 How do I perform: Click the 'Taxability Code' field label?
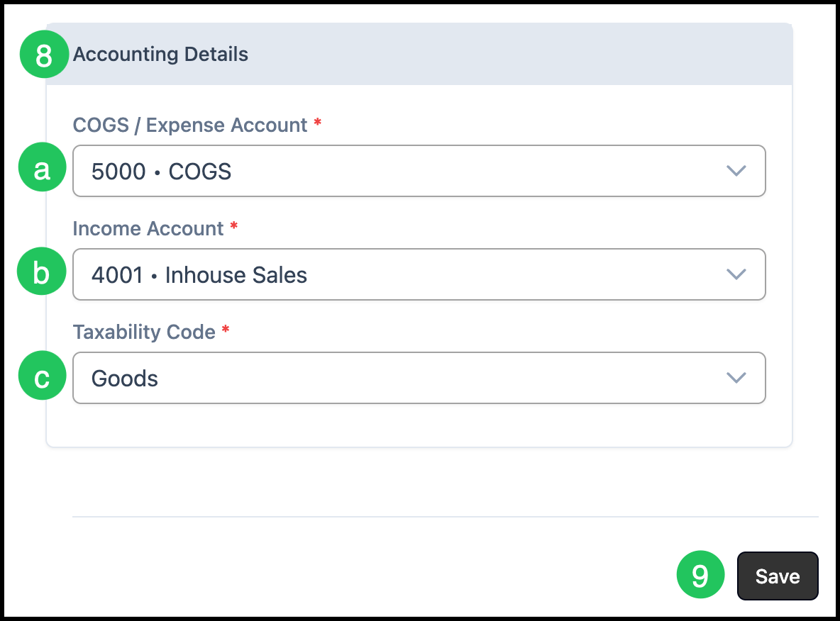(144, 332)
